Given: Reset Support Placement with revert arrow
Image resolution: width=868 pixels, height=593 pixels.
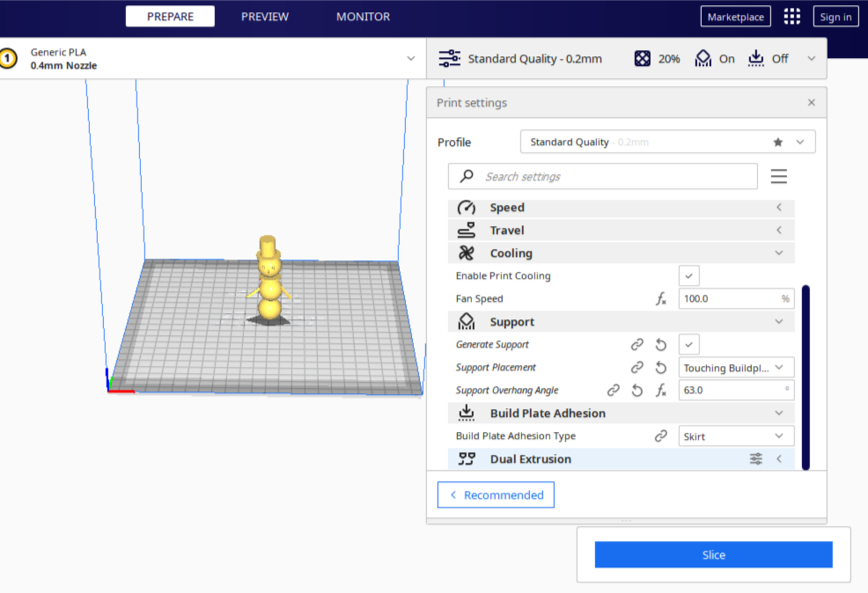Looking at the screenshot, I should (661, 367).
